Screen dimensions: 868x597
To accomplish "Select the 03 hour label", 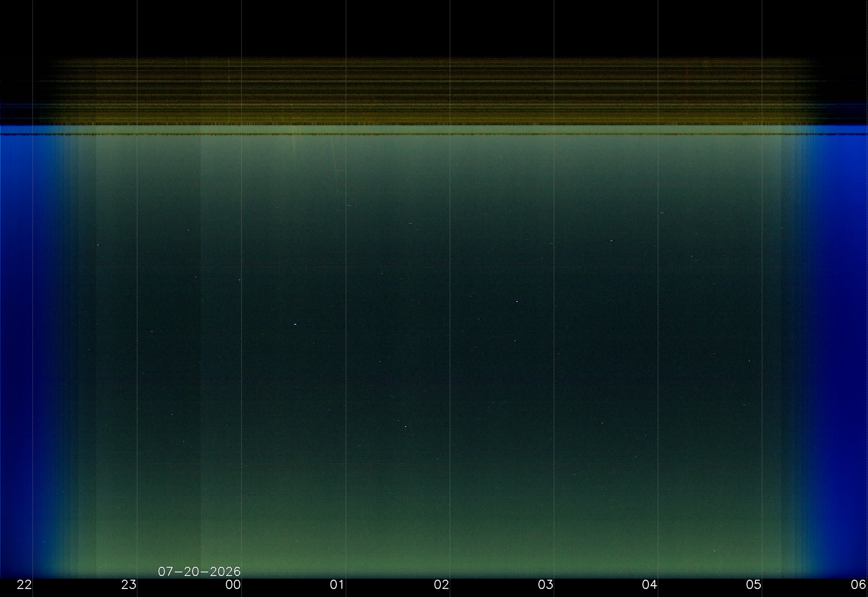I will click(x=546, y=585).
